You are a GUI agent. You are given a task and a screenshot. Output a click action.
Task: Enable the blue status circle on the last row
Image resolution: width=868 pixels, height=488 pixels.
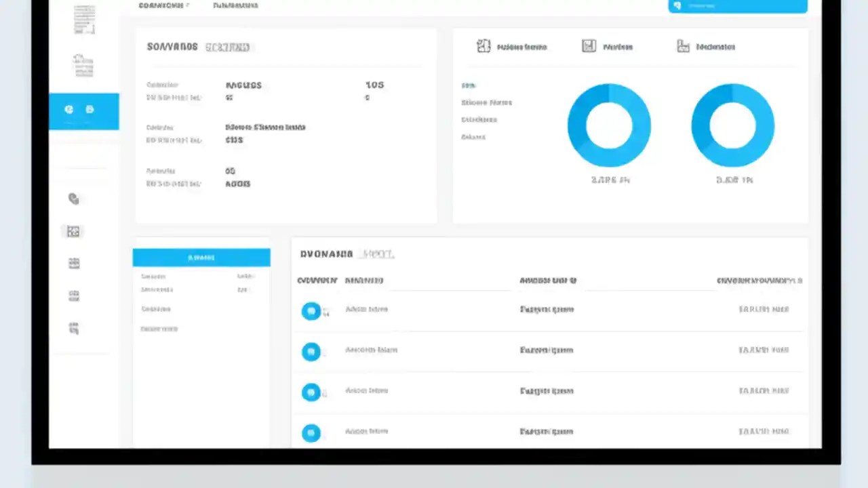click(x=311, y=433)
